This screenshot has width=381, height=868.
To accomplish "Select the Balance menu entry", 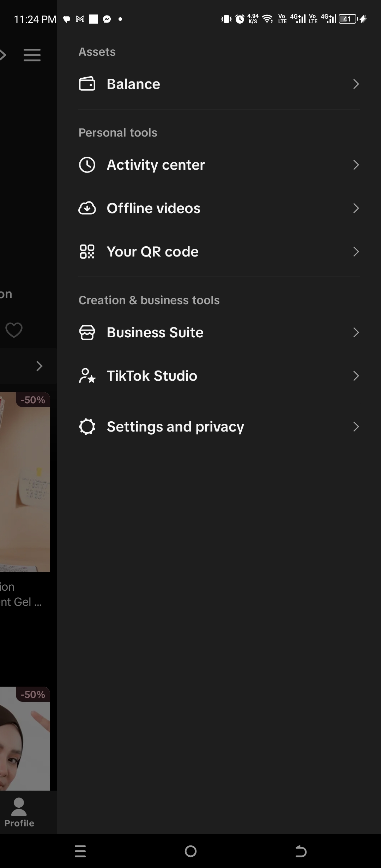I will [x=219, y=84].
